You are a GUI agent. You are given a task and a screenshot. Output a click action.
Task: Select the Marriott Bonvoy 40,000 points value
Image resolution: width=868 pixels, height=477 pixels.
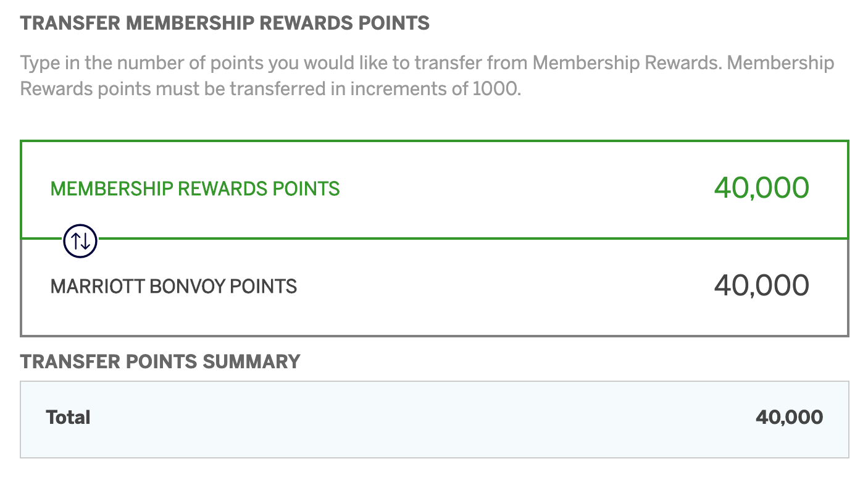pyautogui.click(x=761, y=285)
